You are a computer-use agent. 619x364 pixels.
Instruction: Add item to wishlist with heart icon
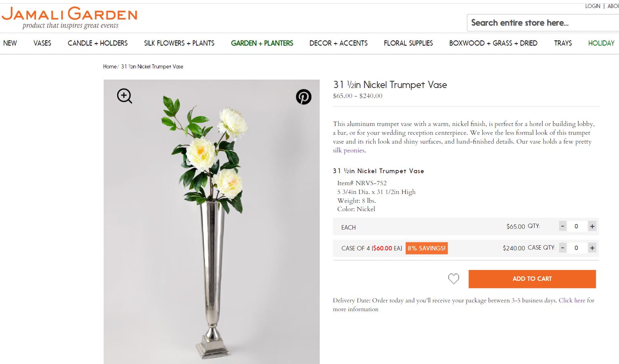(453, 279)
